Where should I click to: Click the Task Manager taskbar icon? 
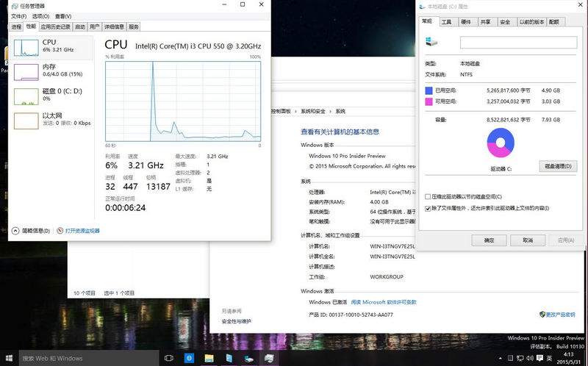269,358
